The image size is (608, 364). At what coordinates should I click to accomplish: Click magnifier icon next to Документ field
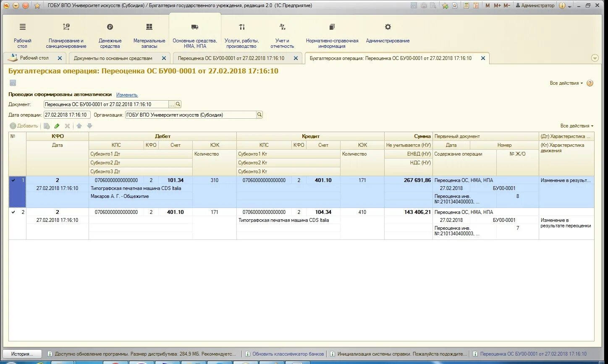coord(178,104)
